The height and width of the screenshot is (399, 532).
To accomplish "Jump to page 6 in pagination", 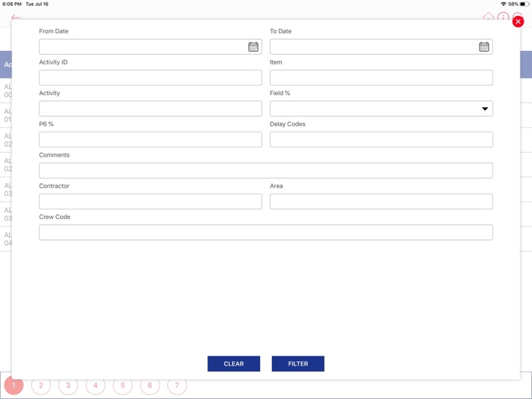I will tap(150, 385).
